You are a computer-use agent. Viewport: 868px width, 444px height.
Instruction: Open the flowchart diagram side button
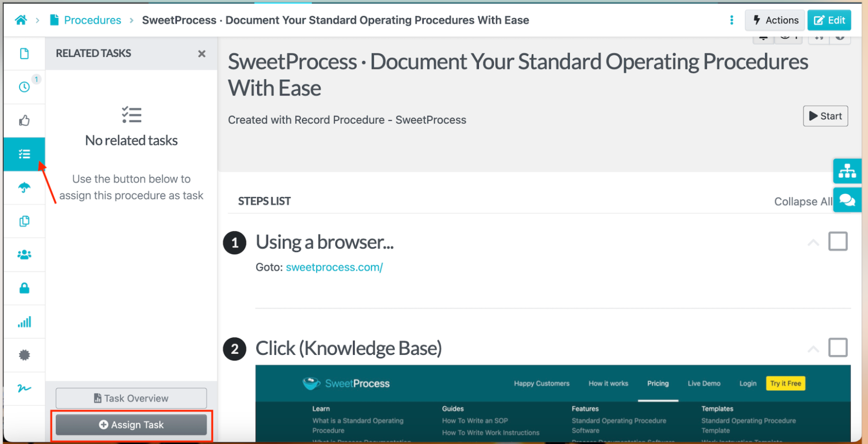(847, 171)
